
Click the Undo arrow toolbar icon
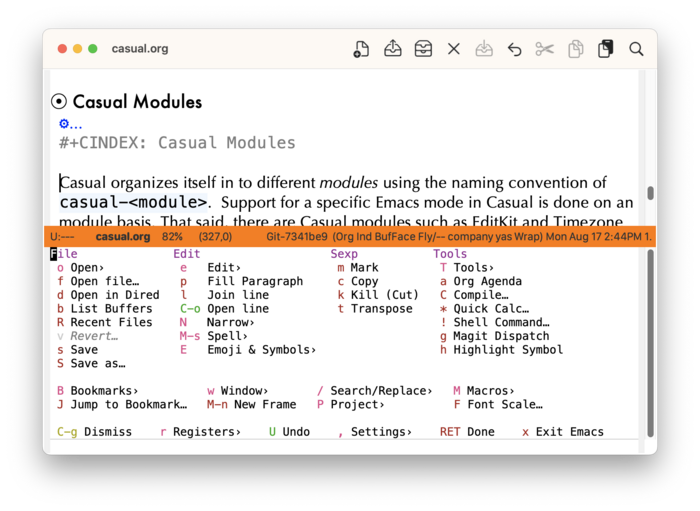(x=514, y=49)
